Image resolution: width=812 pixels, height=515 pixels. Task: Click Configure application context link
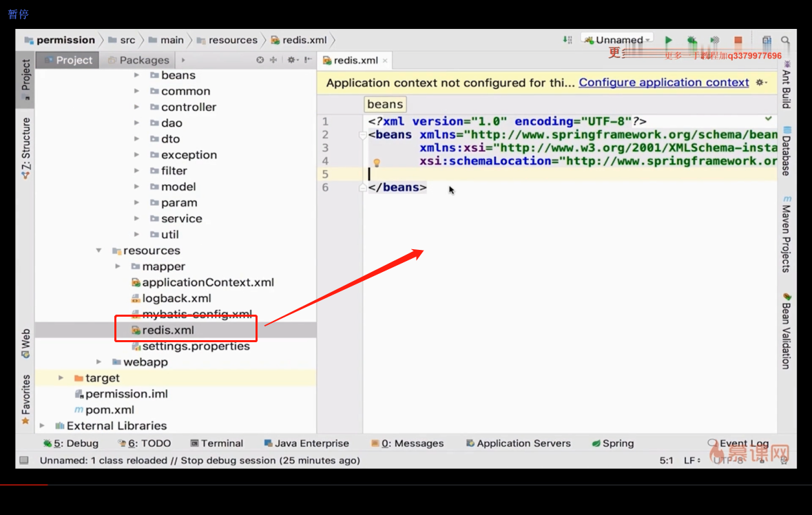[663, 83]
